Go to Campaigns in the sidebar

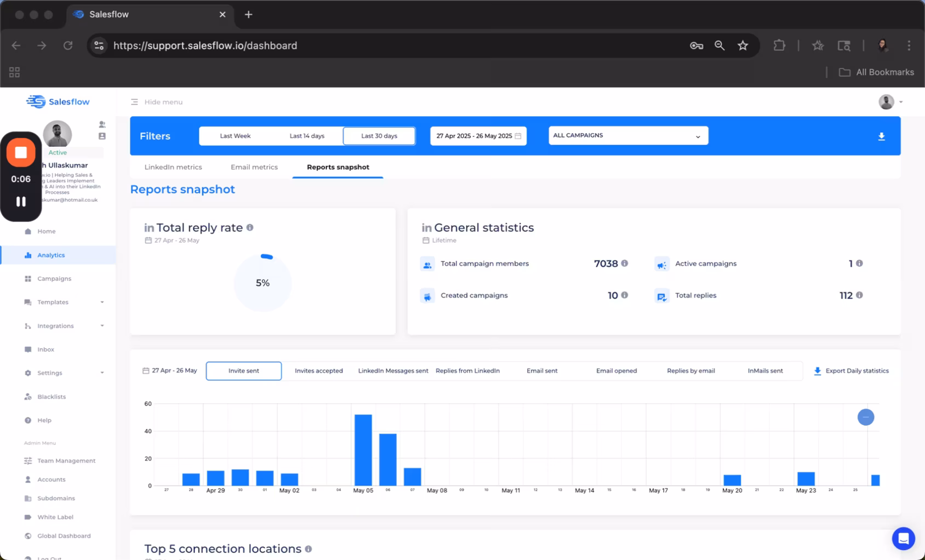[x=54, y=278]
